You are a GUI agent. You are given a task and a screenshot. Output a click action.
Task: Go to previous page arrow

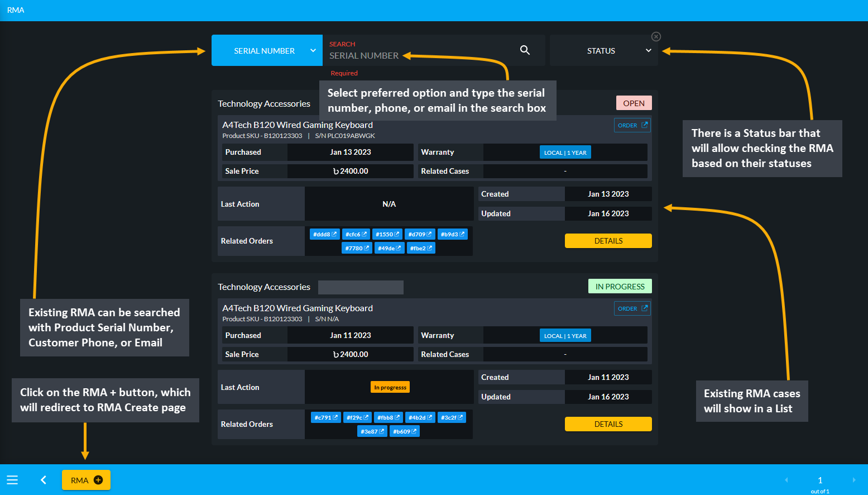(x=787, y=480)
